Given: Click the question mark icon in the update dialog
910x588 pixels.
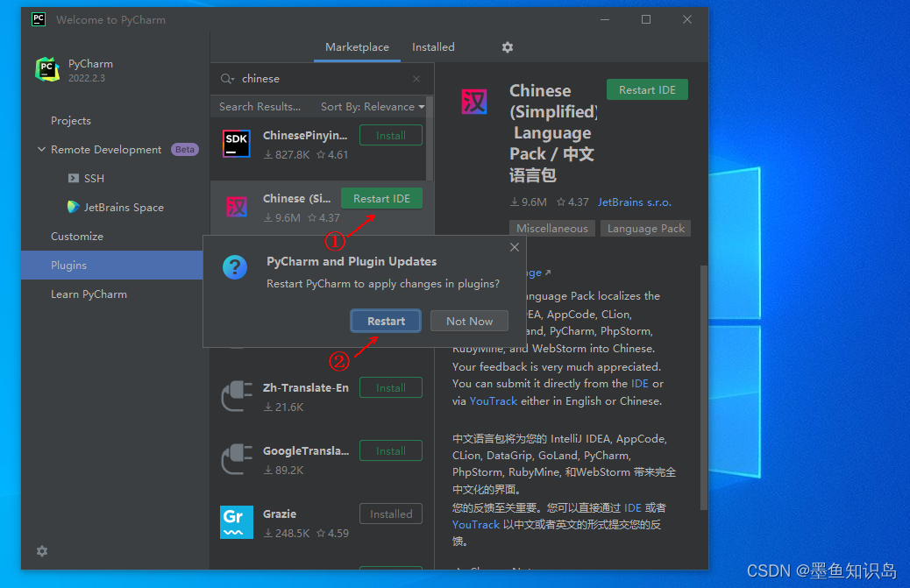Looking at the screenshot, I should pos(234,267).
